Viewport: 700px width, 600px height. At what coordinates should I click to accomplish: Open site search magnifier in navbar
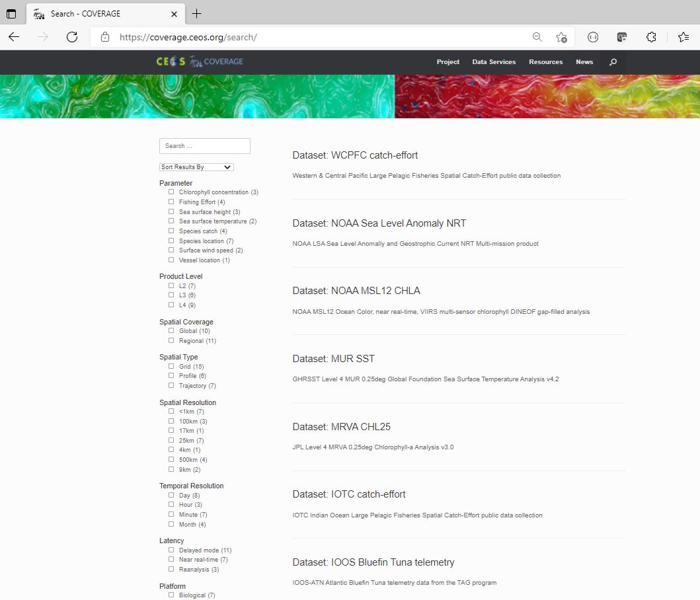613,62
